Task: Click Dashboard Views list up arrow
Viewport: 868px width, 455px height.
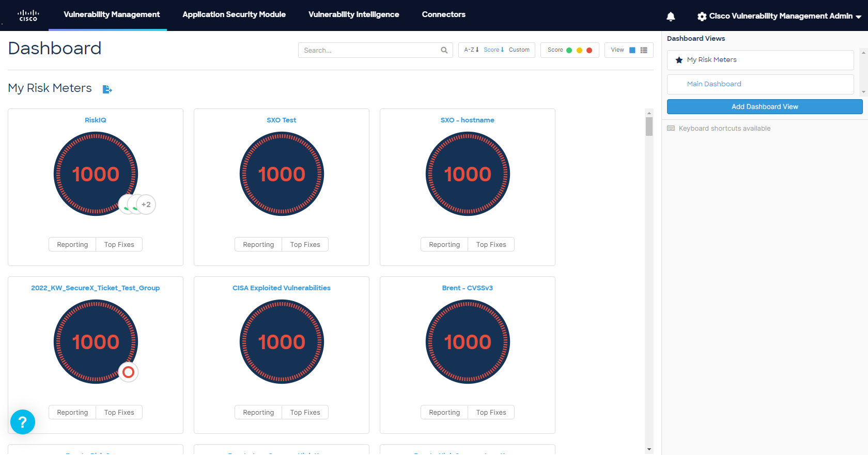Action: [864, 53]
